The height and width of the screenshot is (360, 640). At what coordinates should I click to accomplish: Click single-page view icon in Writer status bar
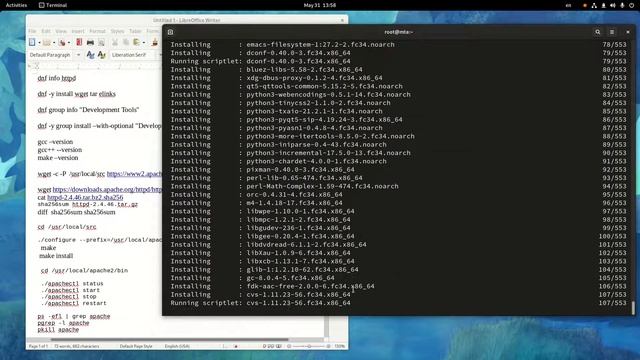click(x=264, y=346)
